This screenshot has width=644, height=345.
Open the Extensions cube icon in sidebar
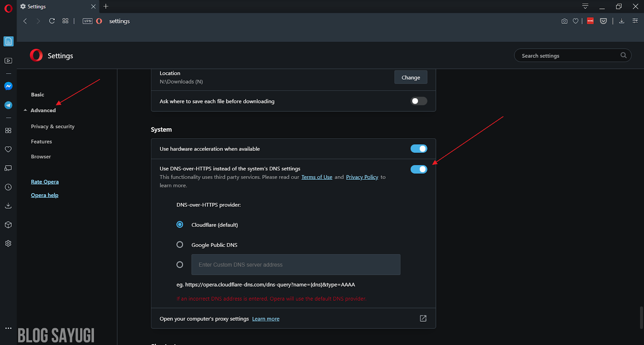click(8, 225)
